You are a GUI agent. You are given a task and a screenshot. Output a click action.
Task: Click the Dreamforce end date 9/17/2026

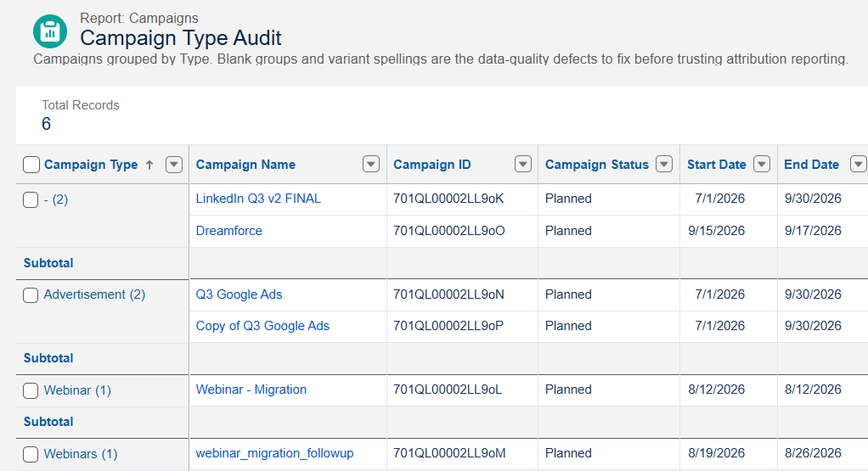coord(813,231)
